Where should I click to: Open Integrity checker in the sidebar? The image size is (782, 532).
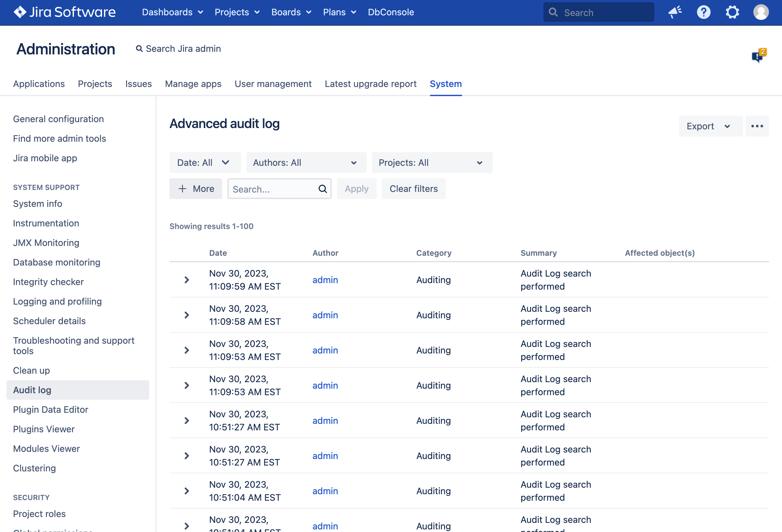point(48,282)
